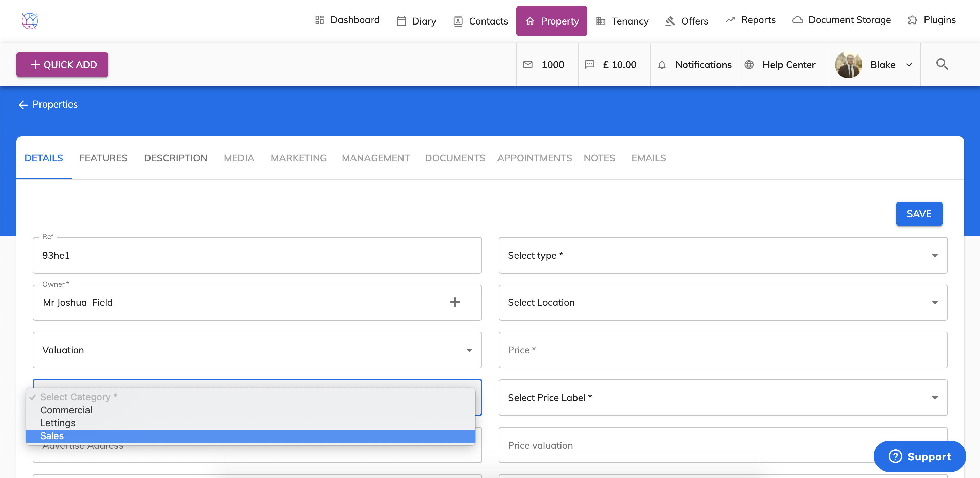Click Blake's profile avatar

pyautogui.click(x=848, y=65)
